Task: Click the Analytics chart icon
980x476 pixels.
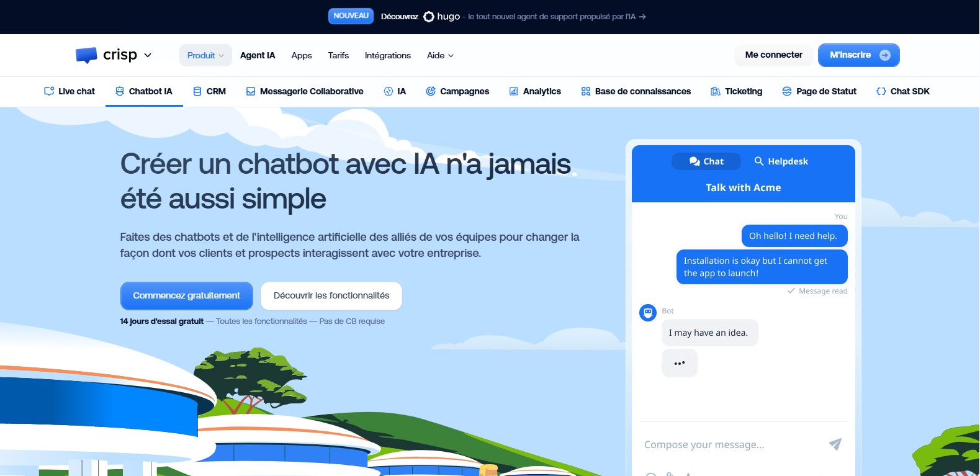Action: [x=514, y=91]
